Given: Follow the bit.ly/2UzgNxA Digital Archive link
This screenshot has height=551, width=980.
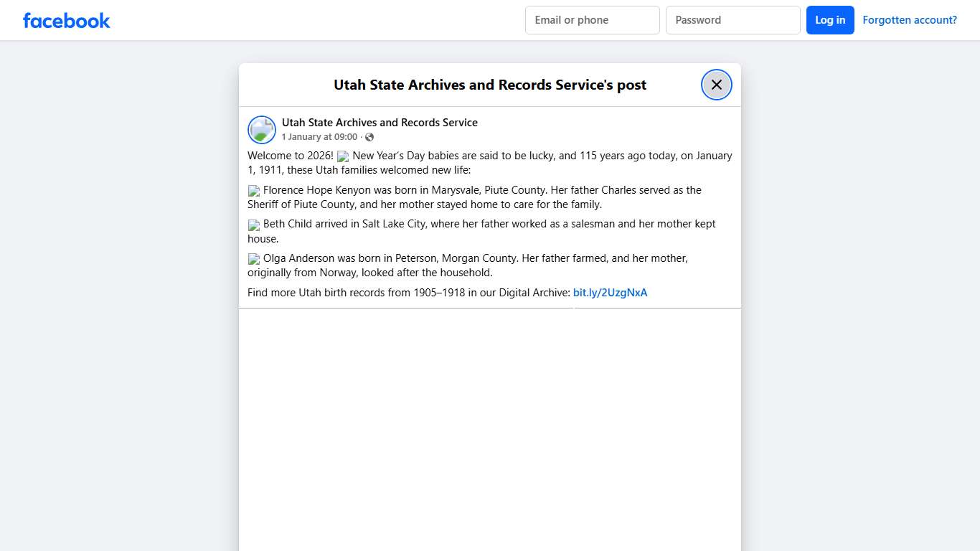Looking at the screenshot, I should pyautogui.click(x=610, y=293).
